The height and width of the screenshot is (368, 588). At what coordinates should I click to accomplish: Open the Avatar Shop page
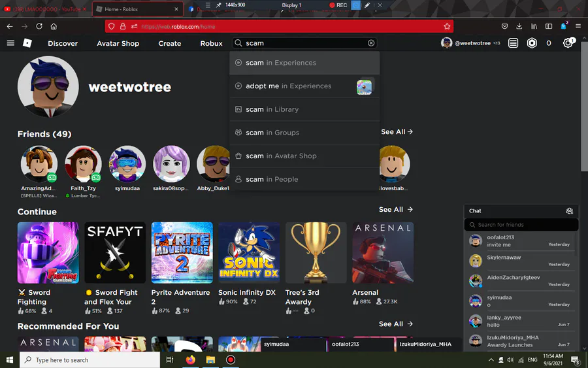[118, 43]
